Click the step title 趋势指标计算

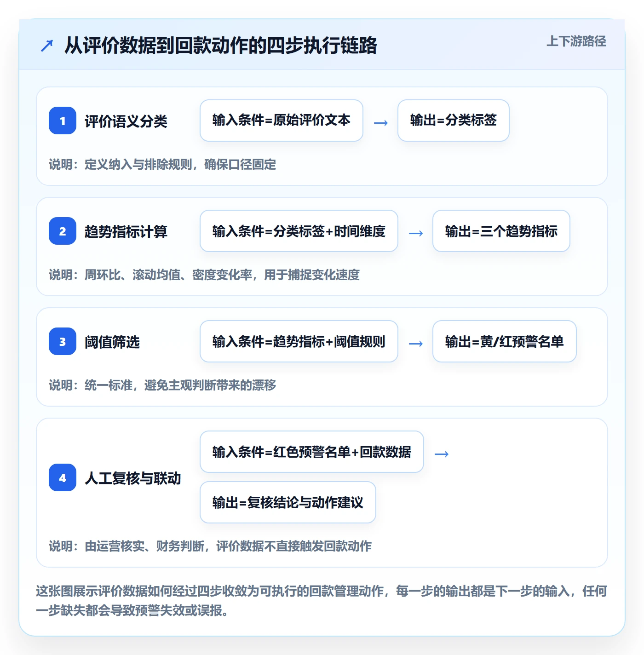click(x=126, y=232)
